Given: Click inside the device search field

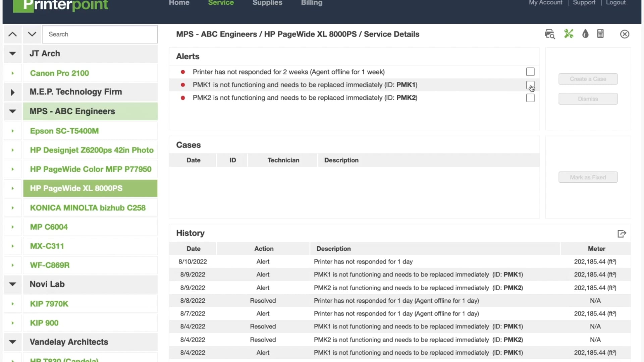Looking at the screenshot, I should coord(100,34).
